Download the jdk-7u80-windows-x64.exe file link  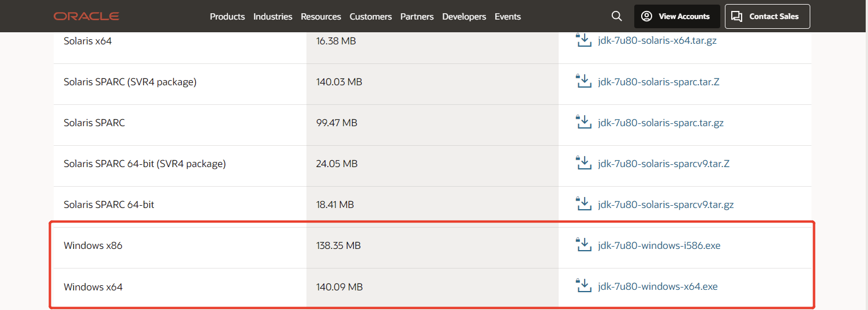pyautogui.click(x=657, y=286)
